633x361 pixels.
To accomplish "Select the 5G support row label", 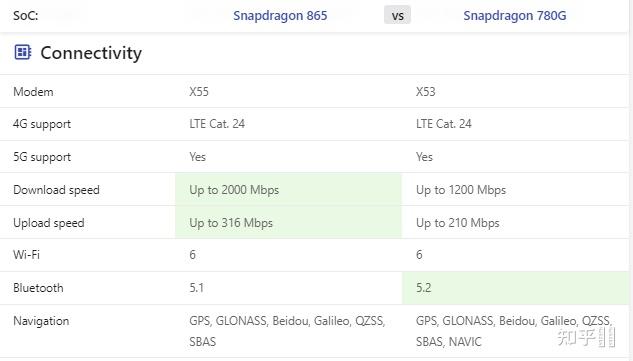I will [42, 157].
